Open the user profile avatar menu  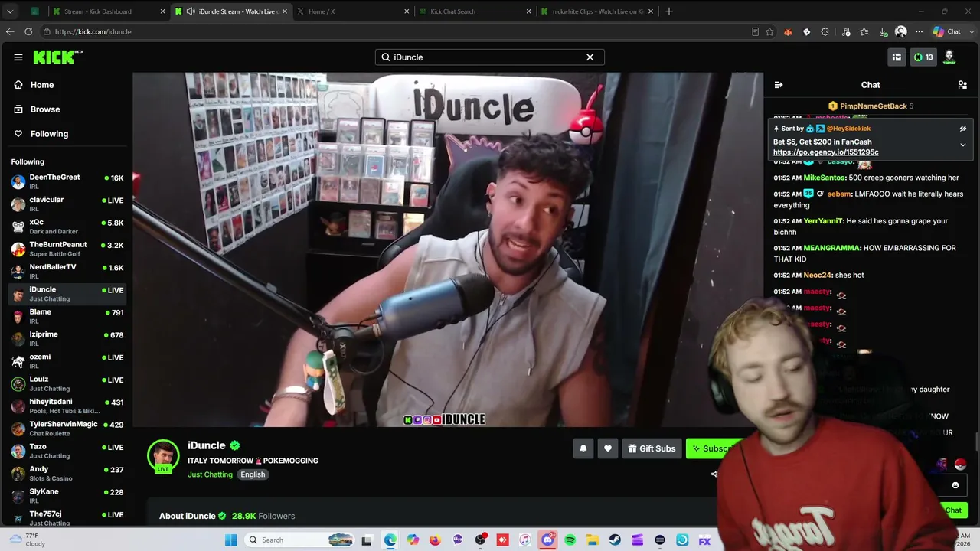pyautogui.click(x=949, y=57)
